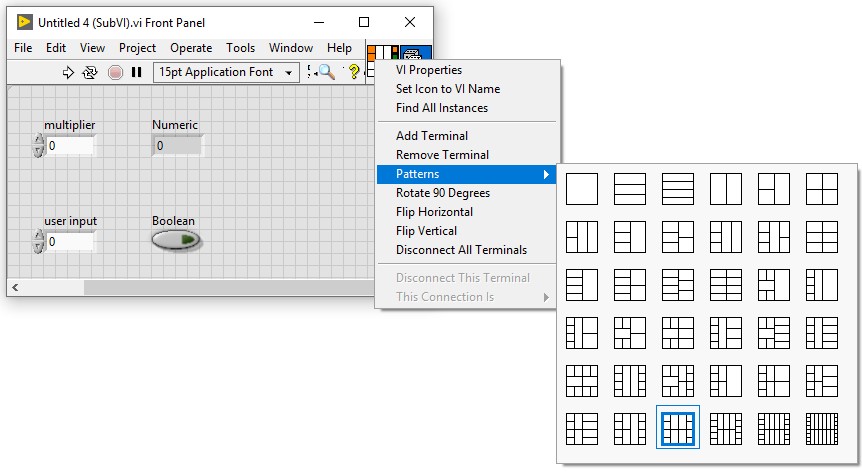The width and height of the screenshot is (862, 472).
Task: Click the red Abort Execution button
Action: point(115,73)
